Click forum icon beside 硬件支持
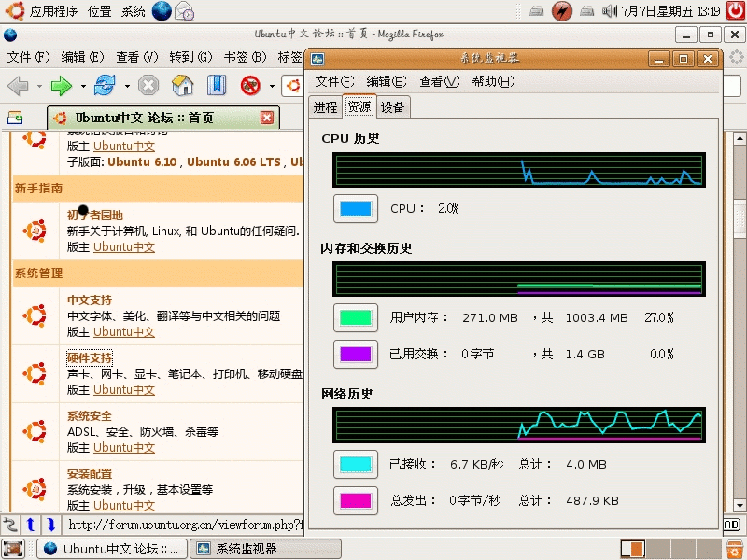This screenshot has height=560, width=747. point(35,373)
